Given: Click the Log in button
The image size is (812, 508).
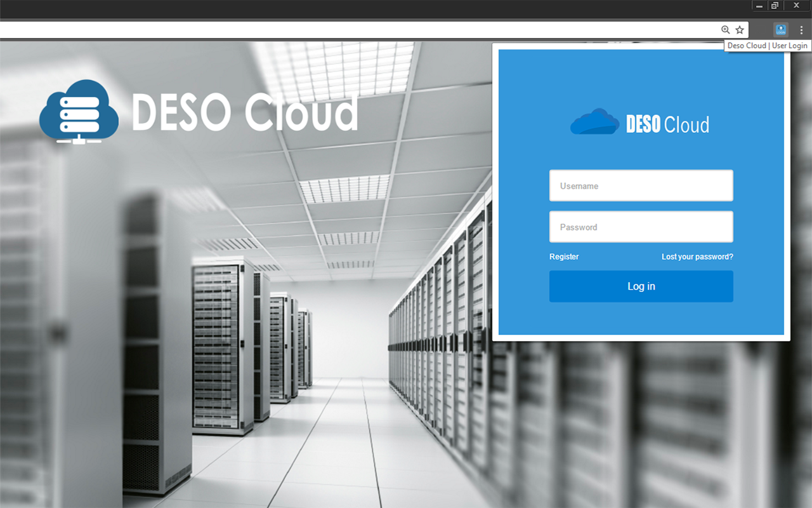Looking at the screenshot, I should click(x=641, y=286).
